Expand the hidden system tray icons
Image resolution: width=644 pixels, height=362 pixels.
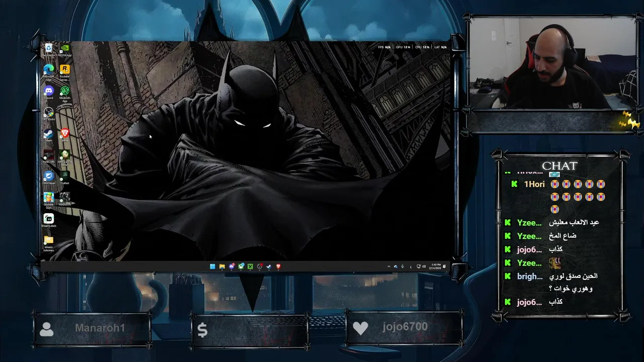tap(388, 266)
